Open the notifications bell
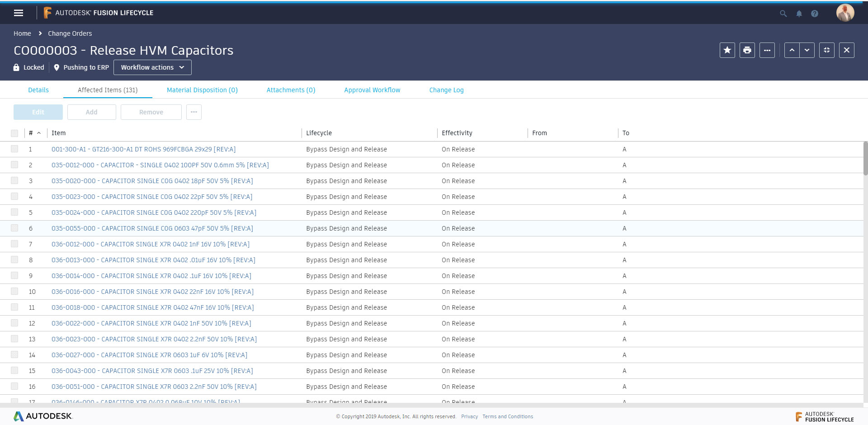 (799, 14)
